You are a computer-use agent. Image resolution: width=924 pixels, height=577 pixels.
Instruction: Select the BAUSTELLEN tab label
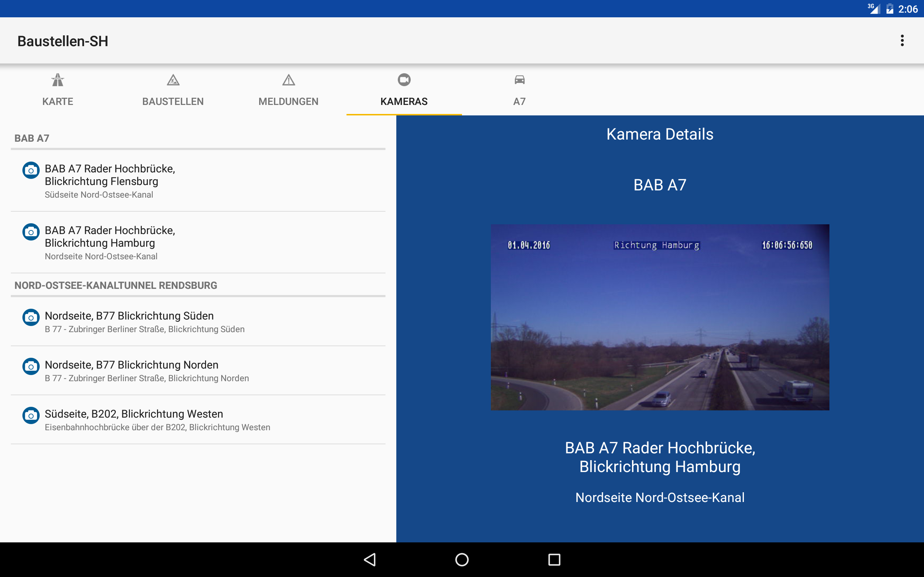pos(173,101)
